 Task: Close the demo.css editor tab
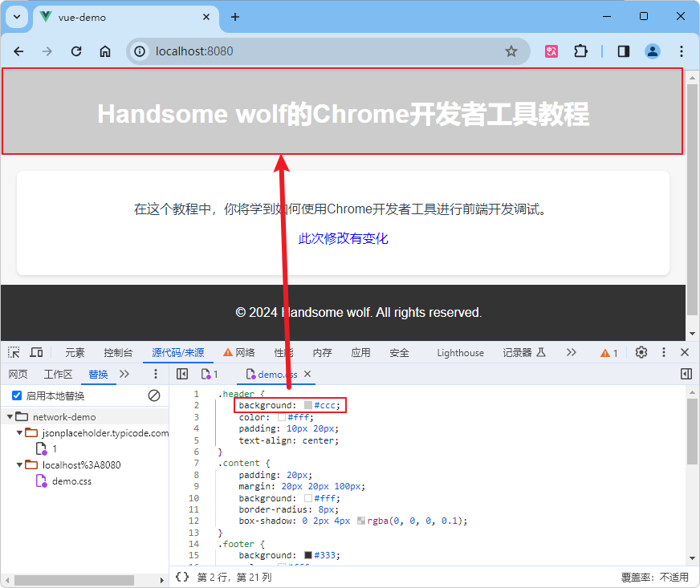pos(307,374)
